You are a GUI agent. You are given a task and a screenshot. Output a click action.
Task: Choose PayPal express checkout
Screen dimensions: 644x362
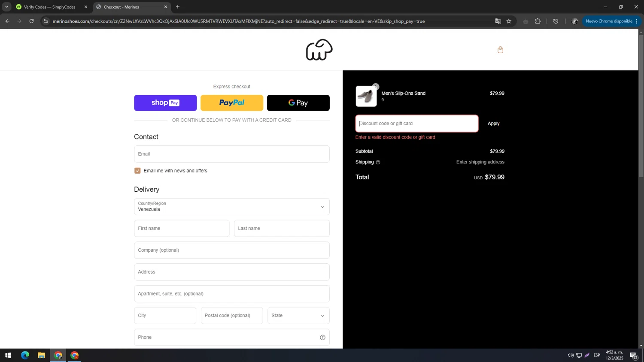tap(232, 103)
